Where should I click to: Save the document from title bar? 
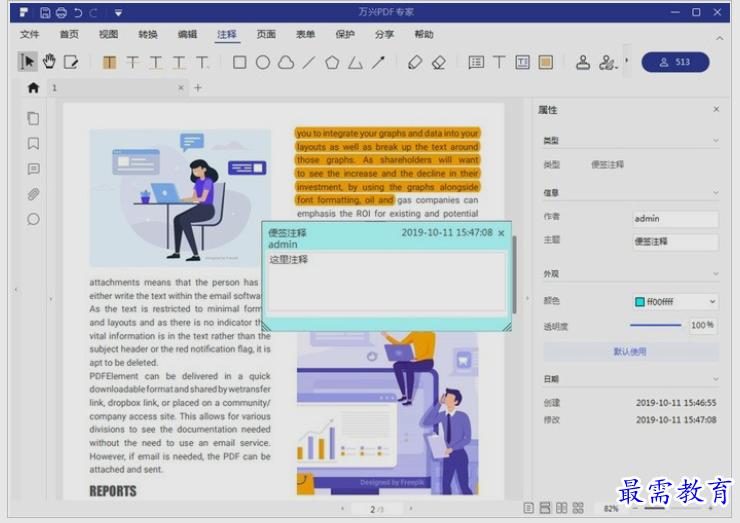45,13
